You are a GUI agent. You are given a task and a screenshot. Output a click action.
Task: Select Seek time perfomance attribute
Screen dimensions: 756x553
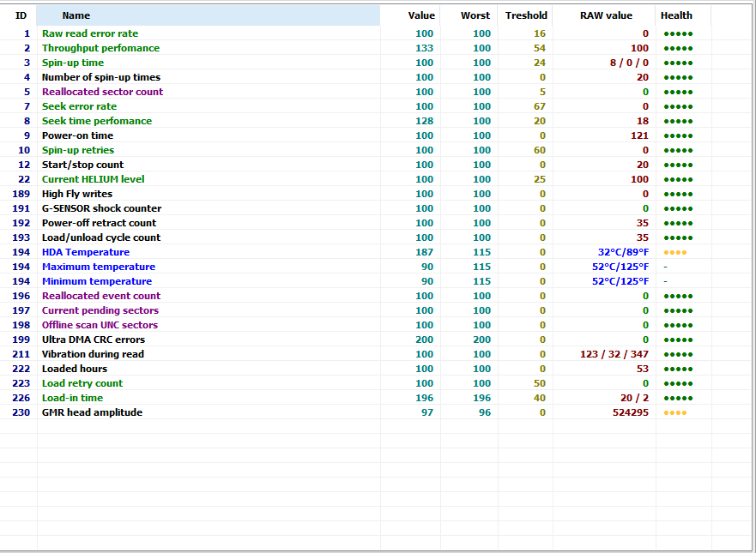[x=97, y=121]
